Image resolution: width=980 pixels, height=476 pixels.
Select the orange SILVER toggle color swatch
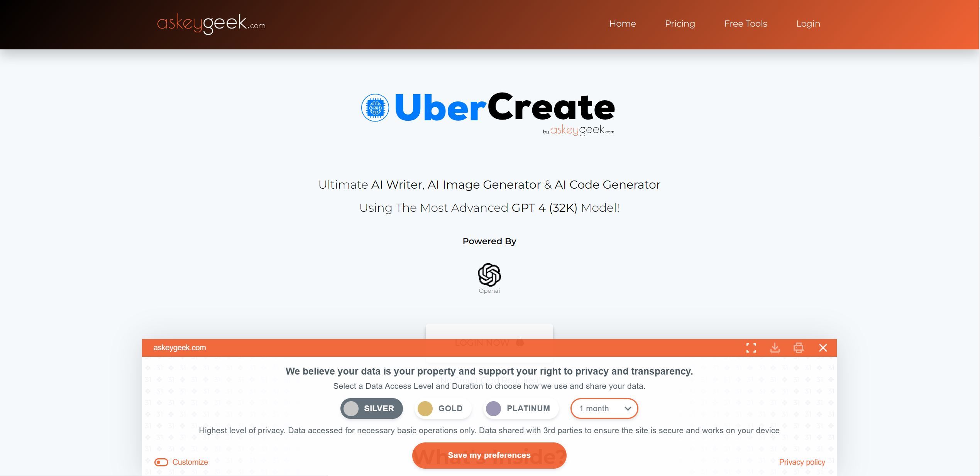coord(351,408)
